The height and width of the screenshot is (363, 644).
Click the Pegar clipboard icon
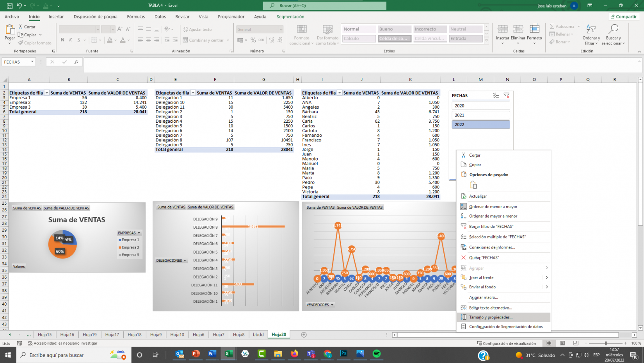click(10, 30)
